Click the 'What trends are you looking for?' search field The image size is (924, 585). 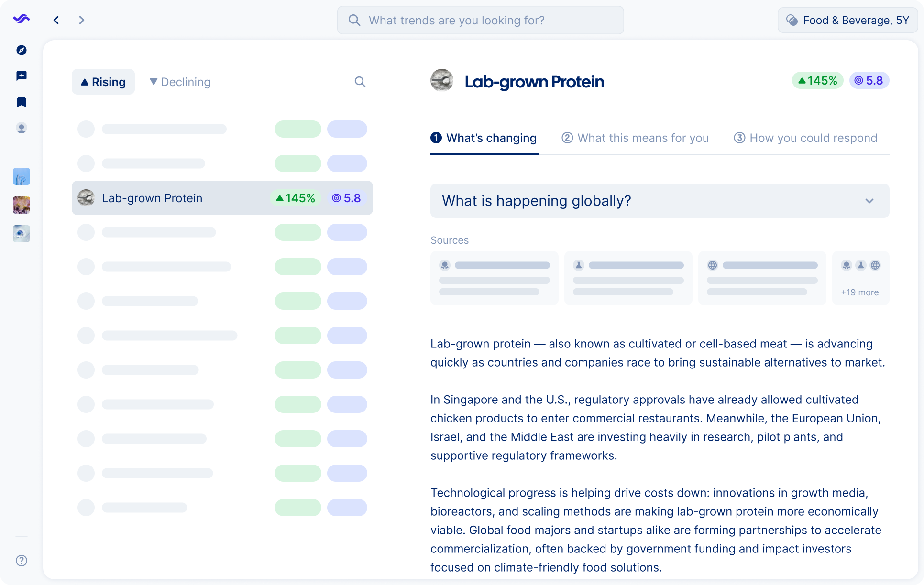pos(480,20)
